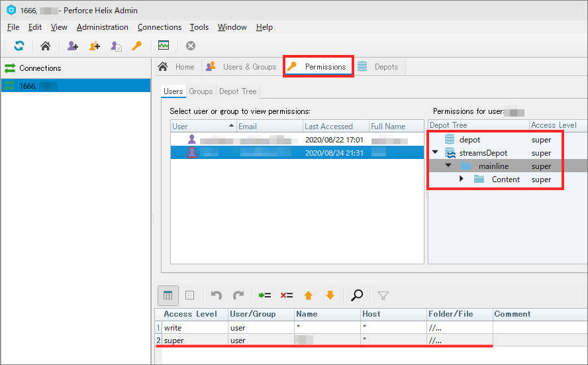Click the New User toolbar icon
Image resolution: width=588 pixels, height=365 pixels.
point(72,46)
